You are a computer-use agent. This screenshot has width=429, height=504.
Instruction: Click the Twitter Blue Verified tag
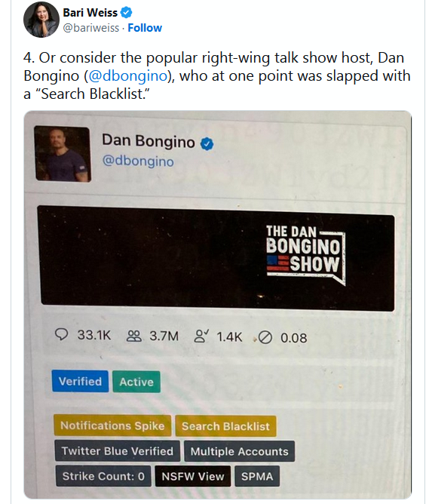point(117,450)
